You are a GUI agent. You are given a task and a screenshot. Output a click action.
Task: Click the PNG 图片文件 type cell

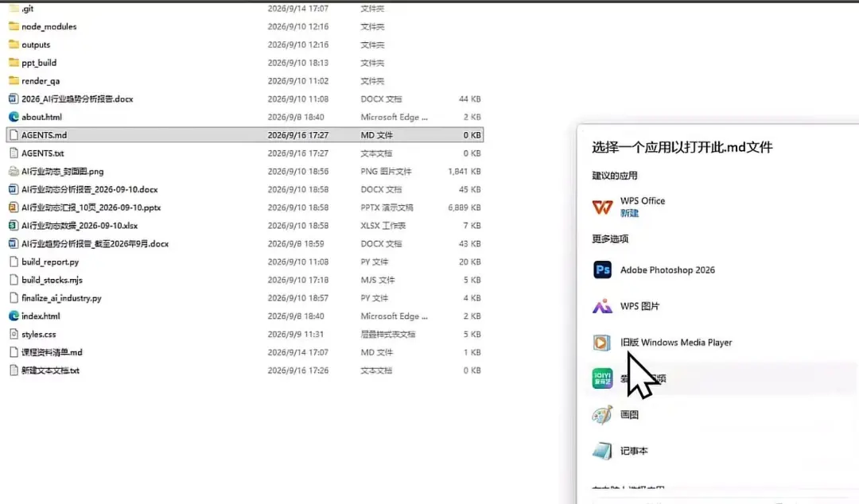(386, 171)
